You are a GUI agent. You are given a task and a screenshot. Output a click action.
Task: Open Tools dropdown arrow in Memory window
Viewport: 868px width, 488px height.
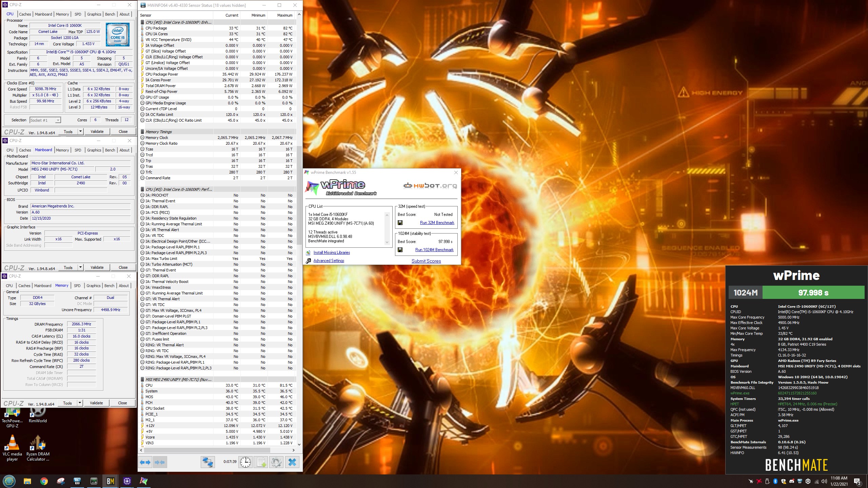(80, 403)
